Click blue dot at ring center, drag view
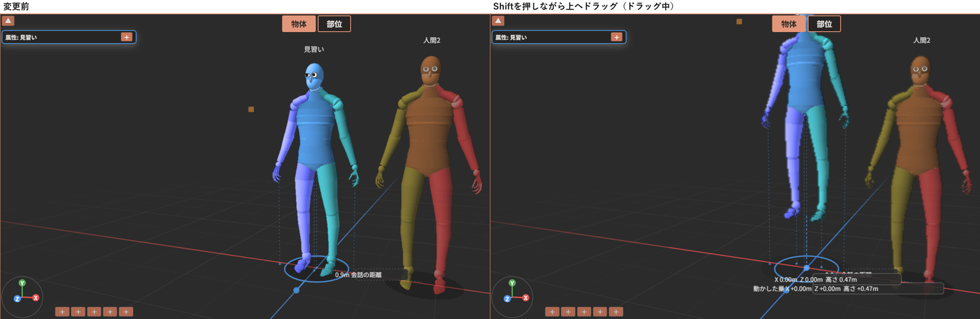 [x=806, y=268]
